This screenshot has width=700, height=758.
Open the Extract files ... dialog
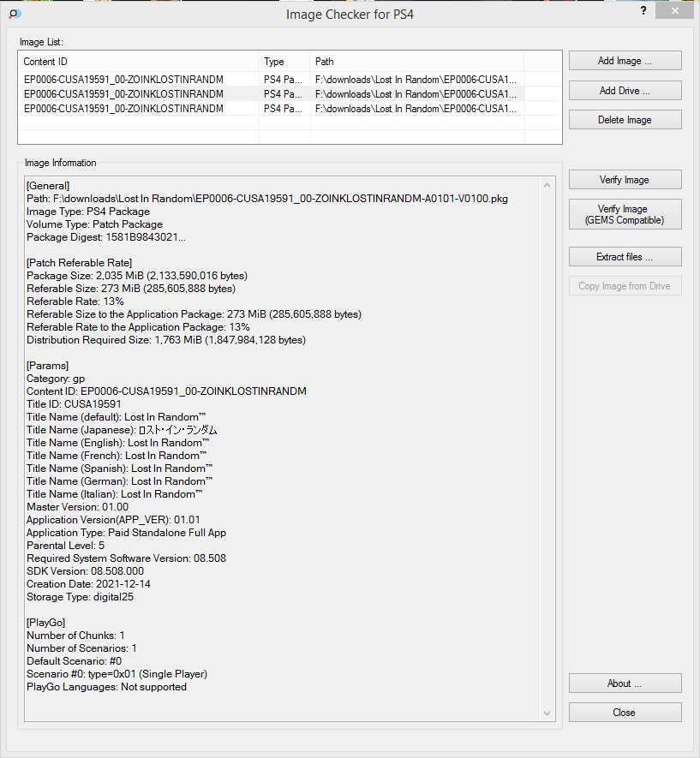point(625,257)
